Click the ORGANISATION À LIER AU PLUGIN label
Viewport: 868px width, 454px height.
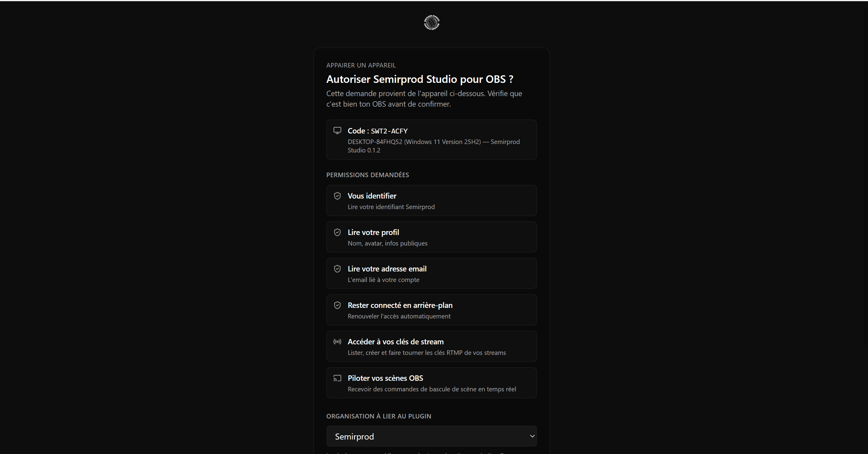coord(379,416)
